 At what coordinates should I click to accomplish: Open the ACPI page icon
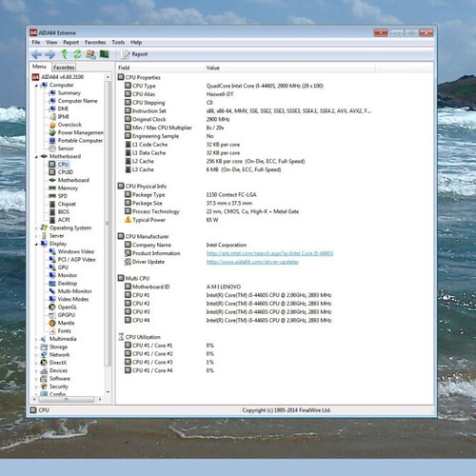52,220
